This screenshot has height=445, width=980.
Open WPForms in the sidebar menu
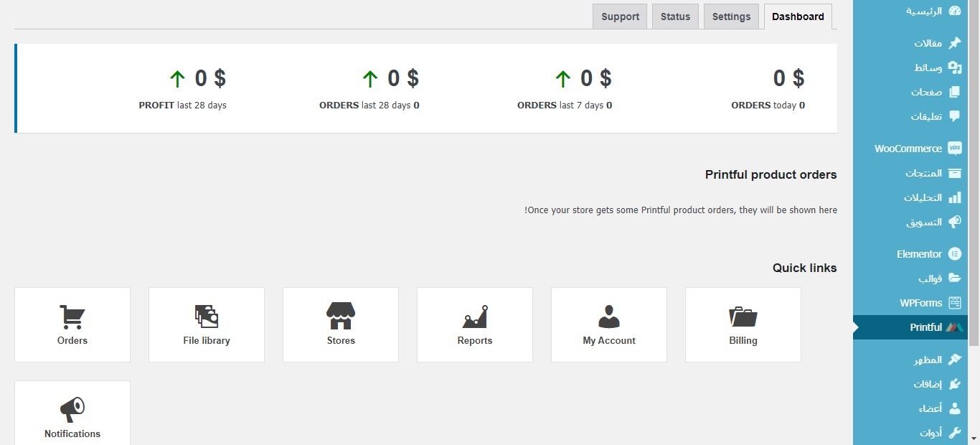(920, 303)
